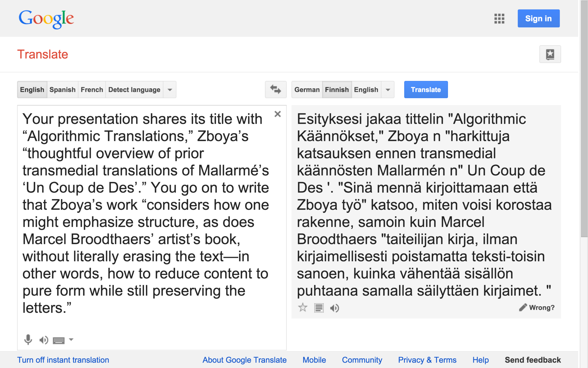Screen dimensions: 588x368
Task: Listen to the source English text
Action: 43,340
